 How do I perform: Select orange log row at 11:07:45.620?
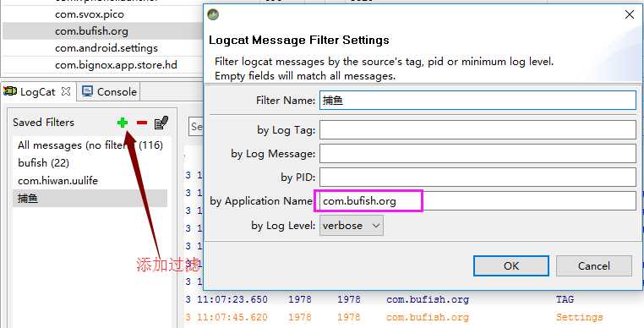412,317
